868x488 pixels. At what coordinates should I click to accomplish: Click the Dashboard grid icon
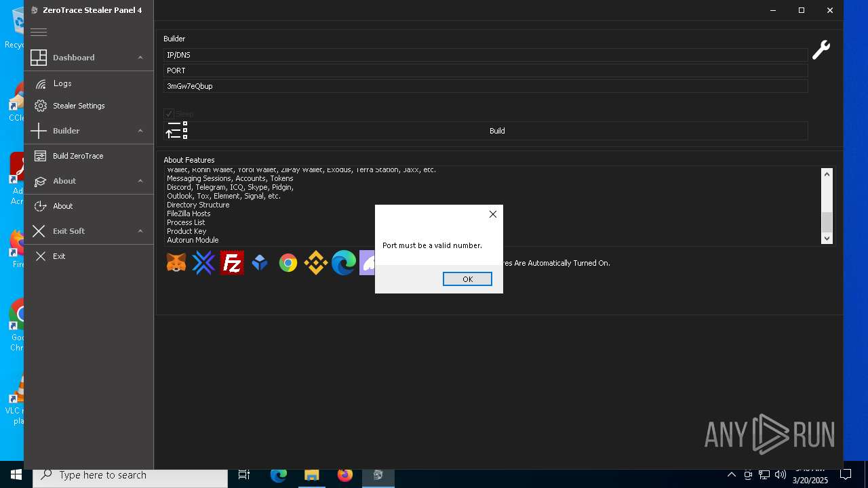(39, 58)
